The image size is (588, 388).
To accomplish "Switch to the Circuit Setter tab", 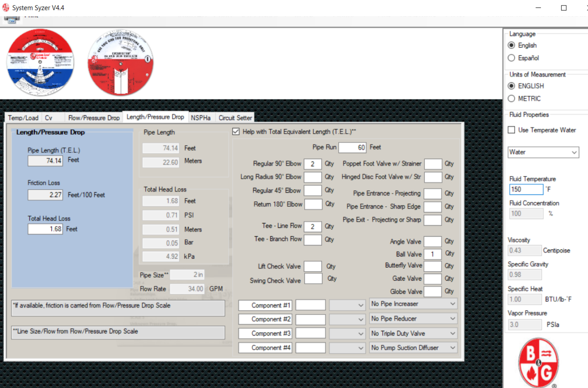I will pos(235,118).
